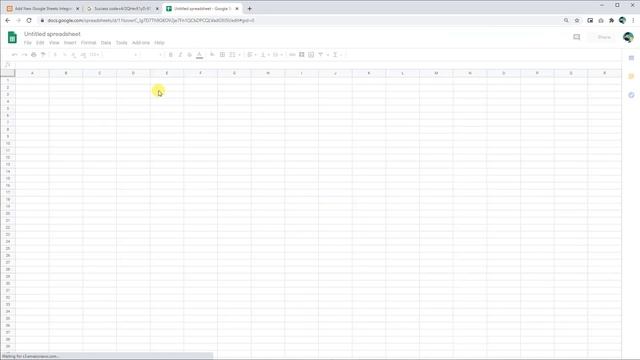Click the Undo icon in the toolbar

(15, 55)
